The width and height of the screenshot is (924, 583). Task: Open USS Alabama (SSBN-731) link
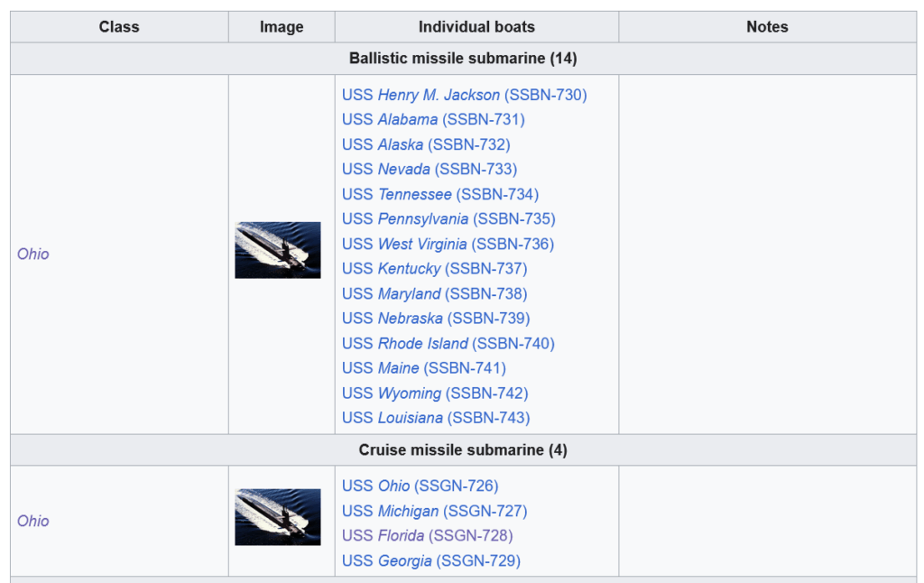click(x=433, y=120)
